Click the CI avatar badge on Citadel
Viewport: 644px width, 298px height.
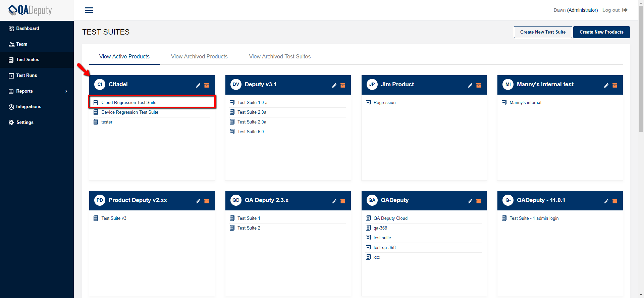[x=100, y=85]
